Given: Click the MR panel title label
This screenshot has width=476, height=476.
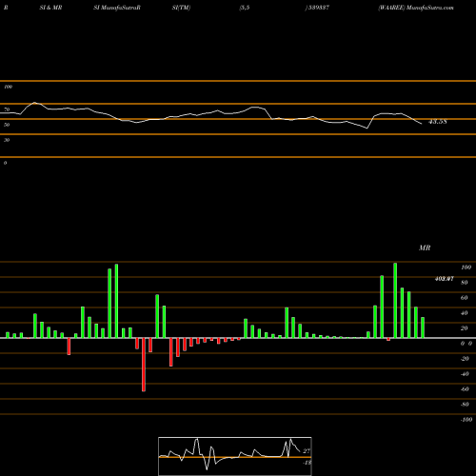Looking at the screenshot, I should pyautogui.click(x=425, y=248).
